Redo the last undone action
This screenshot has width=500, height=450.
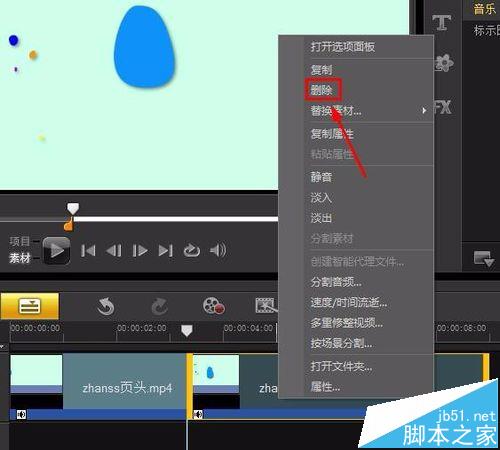coord(160,306)
